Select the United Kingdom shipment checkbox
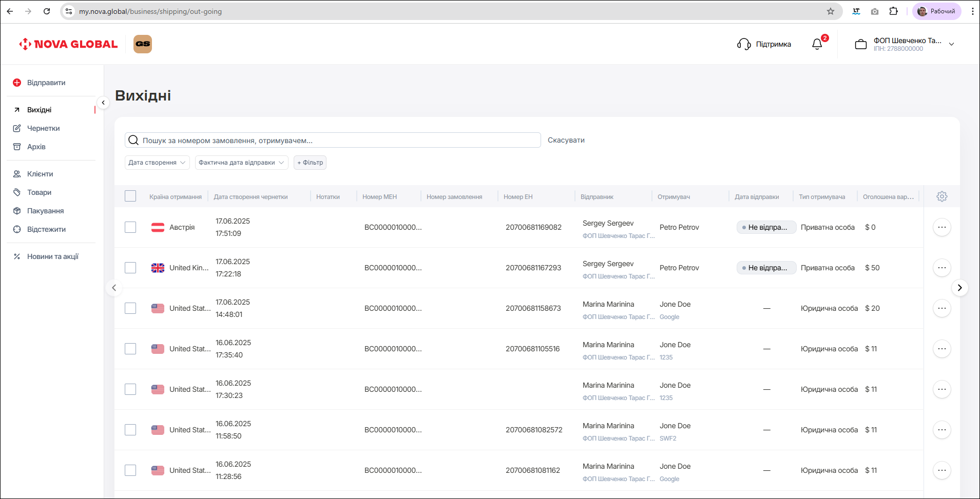This screenshot has height=499, width=980. (x=130, y=268)
